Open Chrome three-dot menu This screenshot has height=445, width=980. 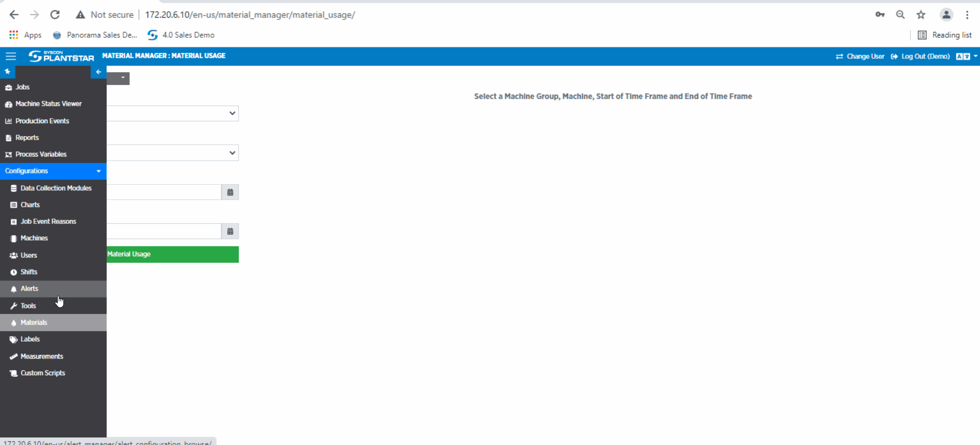[967, 15]
